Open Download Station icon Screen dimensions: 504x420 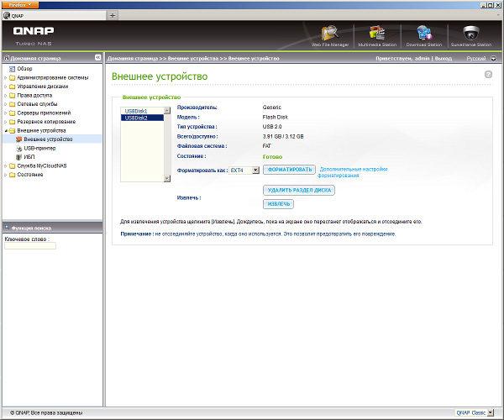click(424, 33)
